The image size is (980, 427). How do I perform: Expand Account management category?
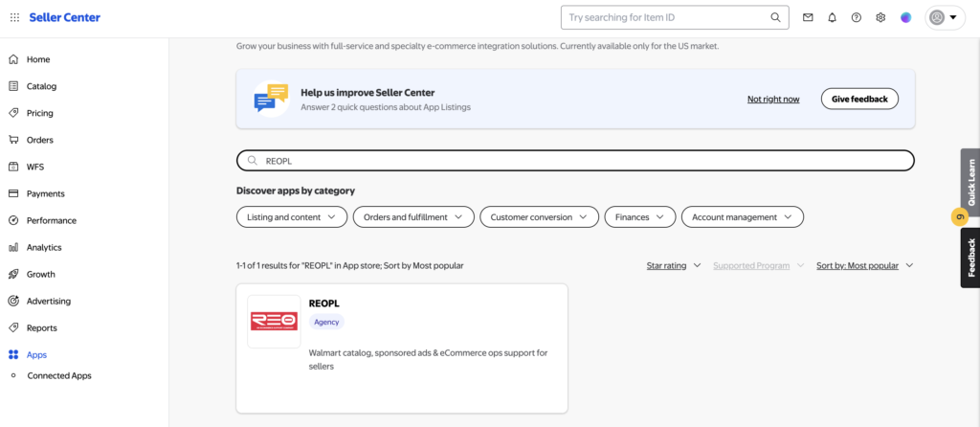coord(743,217)
